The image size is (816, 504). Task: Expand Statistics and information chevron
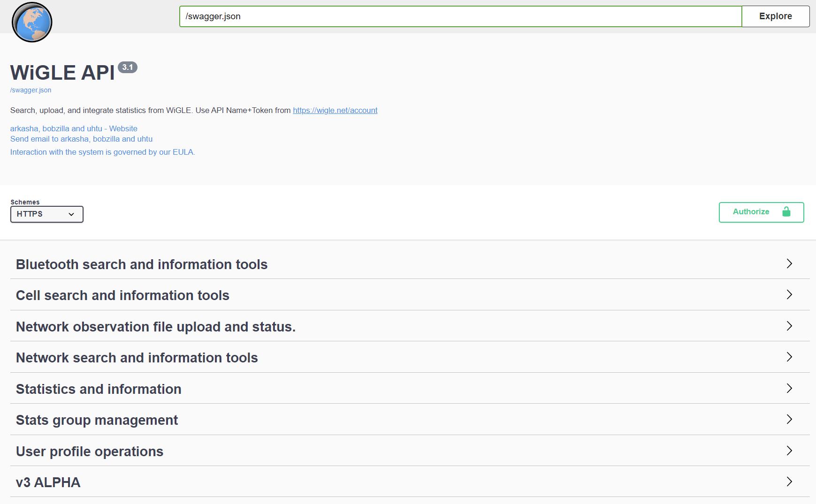789,388
